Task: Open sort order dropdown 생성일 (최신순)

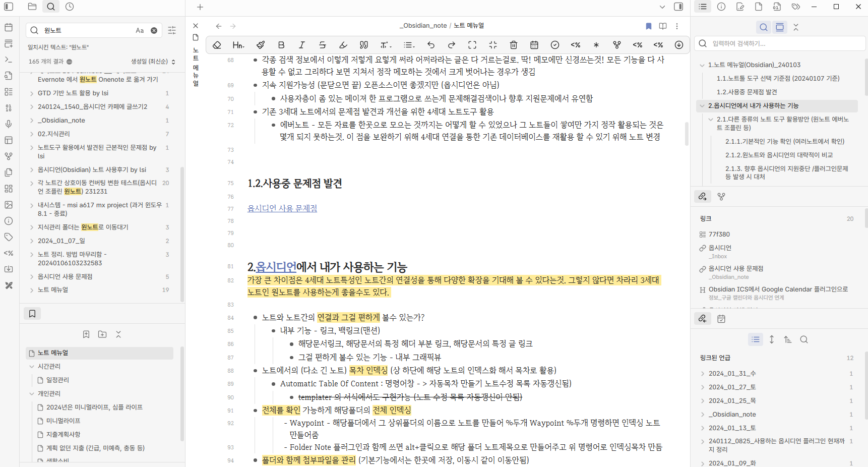Action: click(x=153, y=62)
